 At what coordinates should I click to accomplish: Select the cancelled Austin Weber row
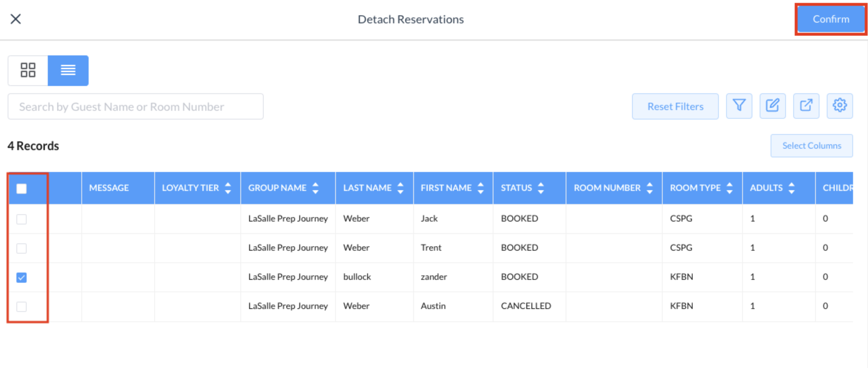tap(22, 306)
